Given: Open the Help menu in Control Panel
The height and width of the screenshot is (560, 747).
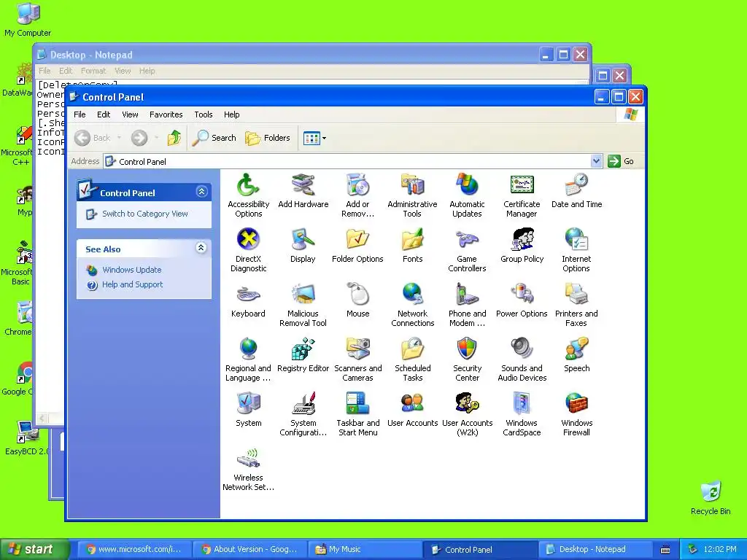Looking at the screenshot, I should point(231,114).
